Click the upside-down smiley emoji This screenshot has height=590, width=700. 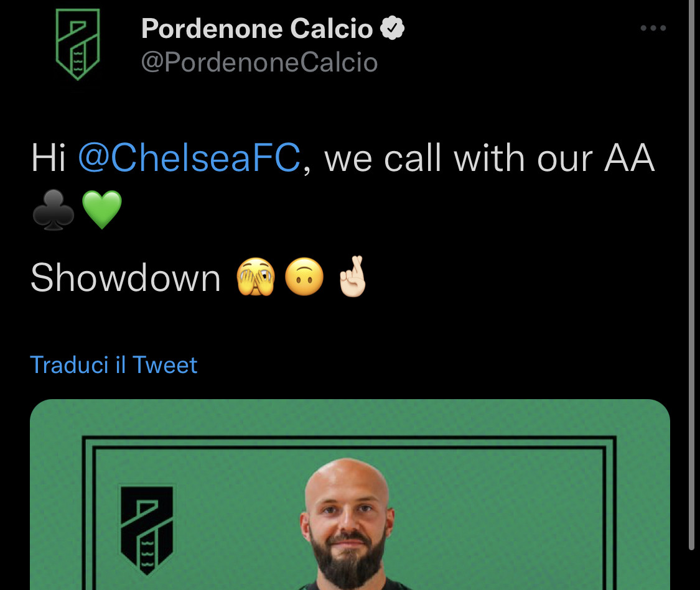click(x=304, y=278)
